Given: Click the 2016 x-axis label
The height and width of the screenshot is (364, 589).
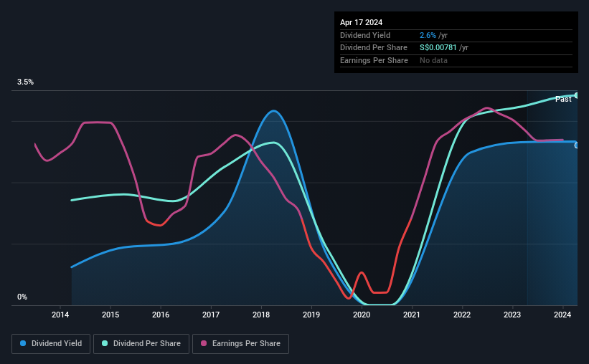Looking at the screenshot, I should coord(161,315).
